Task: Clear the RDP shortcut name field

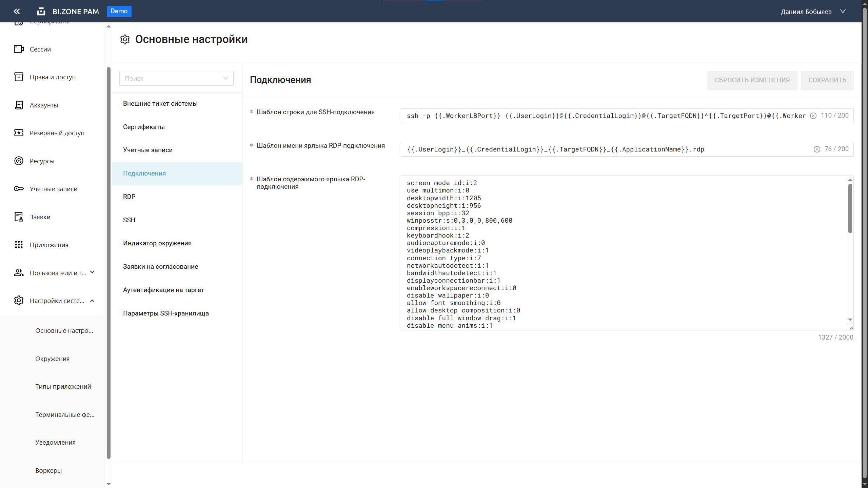Action: [817, 149]
